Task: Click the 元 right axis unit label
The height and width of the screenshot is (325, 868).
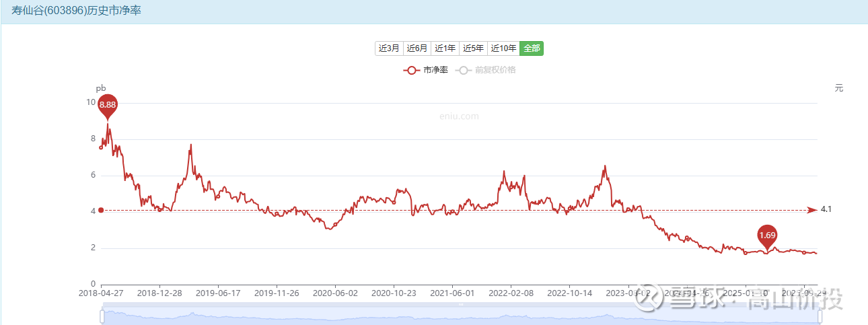Action: click(x=838, y=88)
